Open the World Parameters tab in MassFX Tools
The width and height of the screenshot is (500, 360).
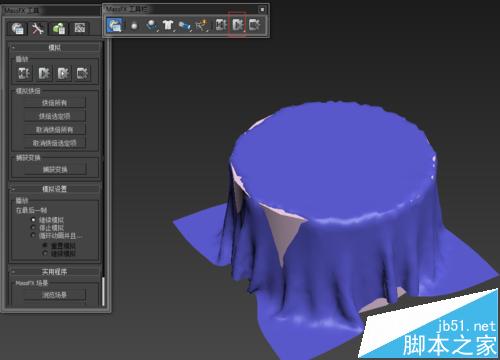17,29
